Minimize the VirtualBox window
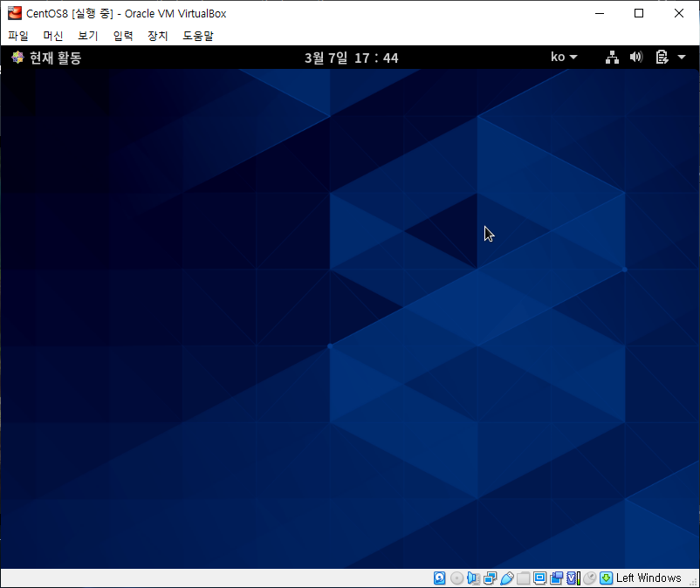This screenshot has width=700, height=588. pos(600,13)
